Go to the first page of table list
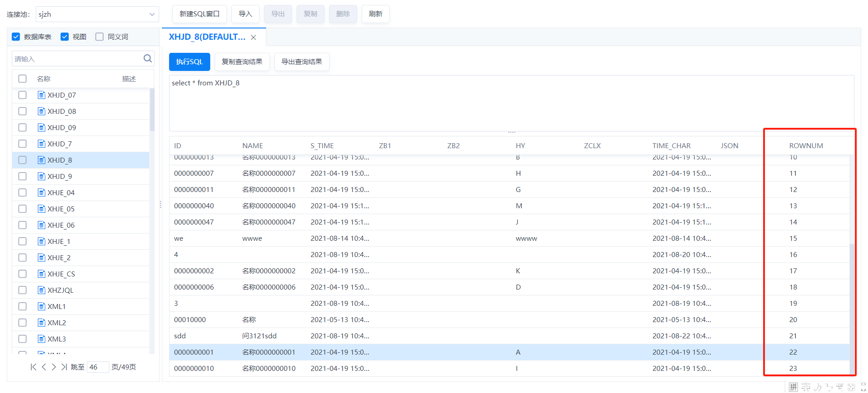 point(33,367)
